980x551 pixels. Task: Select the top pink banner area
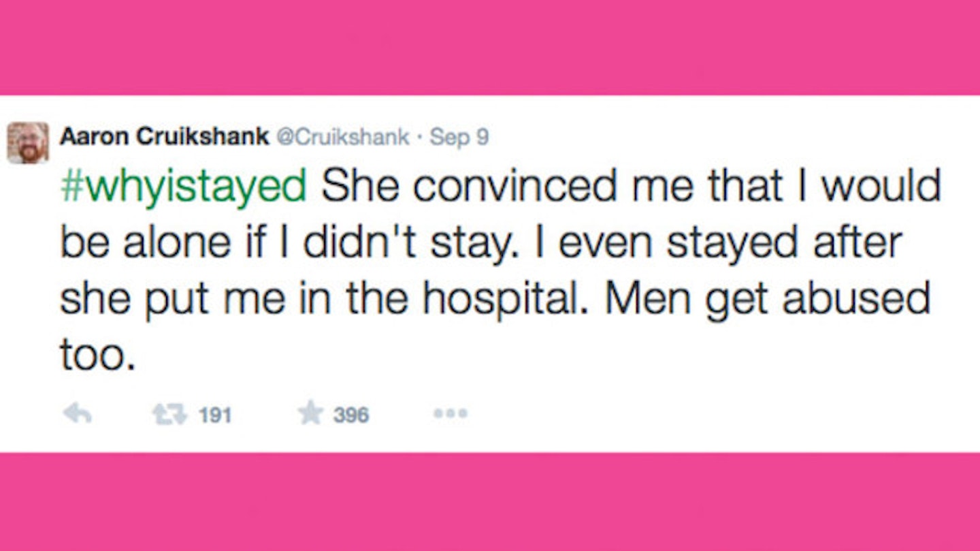pyautogui.click(x=490, y=48)
